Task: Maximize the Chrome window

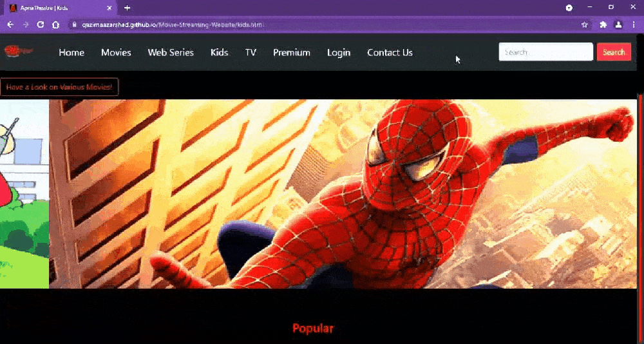Action: pos(611,7)
